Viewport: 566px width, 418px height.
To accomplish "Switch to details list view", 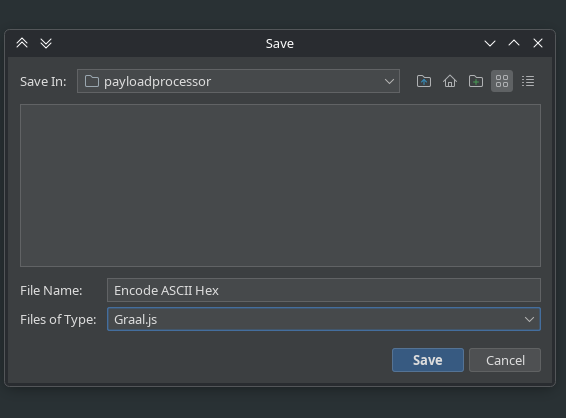I will click(528, 81).
